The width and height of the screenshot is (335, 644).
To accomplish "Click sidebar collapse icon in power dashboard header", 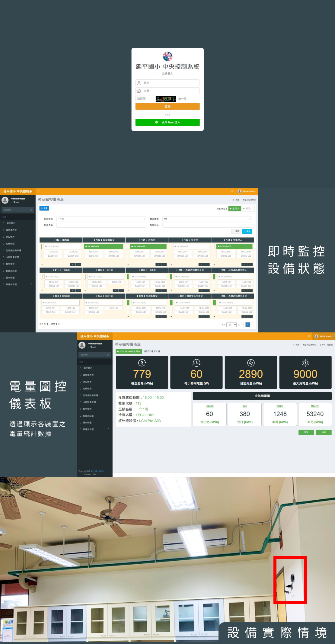I will coord(116,336).
